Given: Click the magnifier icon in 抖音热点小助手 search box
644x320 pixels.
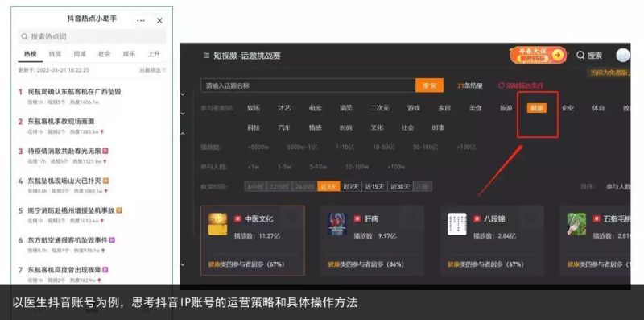Looking at the screenshot, I should click(x=25, y=36).
